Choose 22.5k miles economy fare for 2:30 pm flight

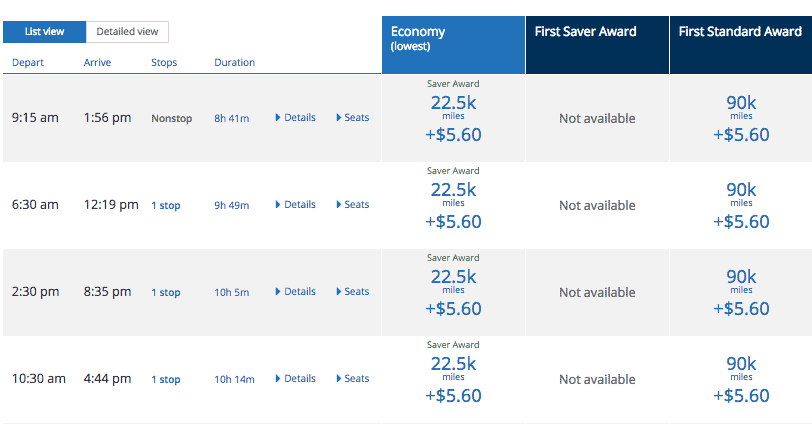click(454, 292)
